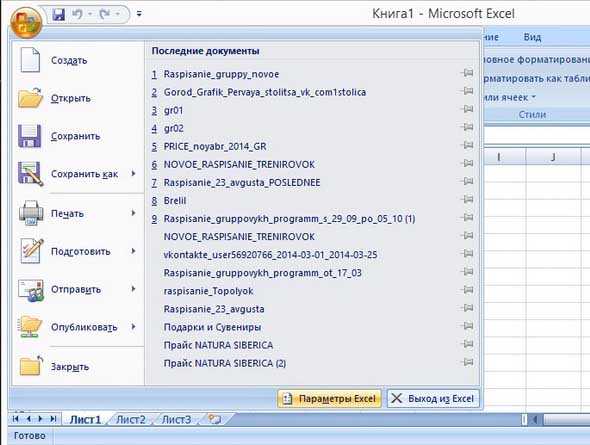Click the Redo arrow in Quick Access Toolbar
This screenshot has width=590, height=445.
pyautogui.click(x=104, y=14)
